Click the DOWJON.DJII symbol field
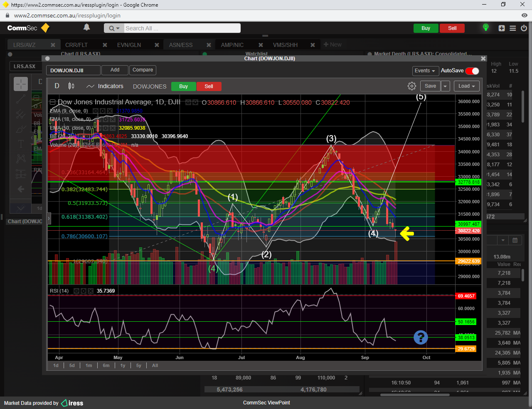The width and height of the screenshot is (532, 409). (73, 70)
